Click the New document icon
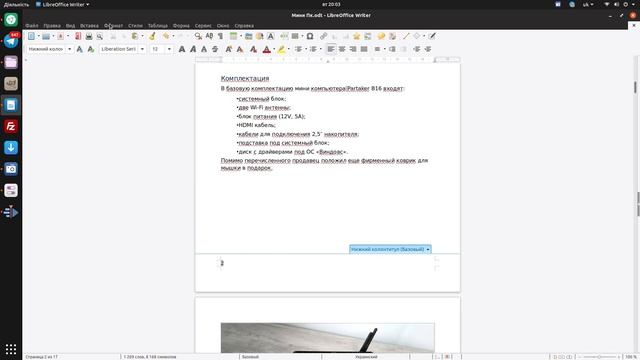 tap(31, 36)
